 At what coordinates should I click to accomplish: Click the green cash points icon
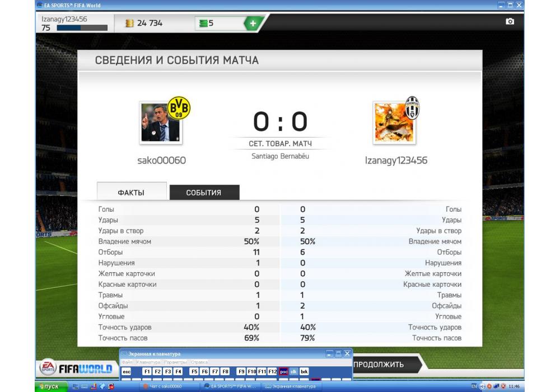coord(203,24)
